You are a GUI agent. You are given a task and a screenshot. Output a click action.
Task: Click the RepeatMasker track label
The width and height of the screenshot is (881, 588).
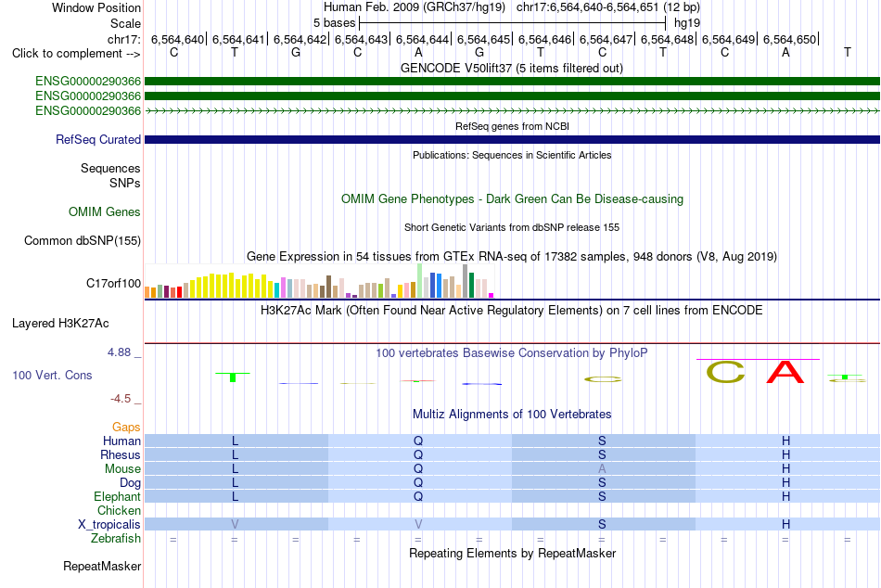[102, 566]
